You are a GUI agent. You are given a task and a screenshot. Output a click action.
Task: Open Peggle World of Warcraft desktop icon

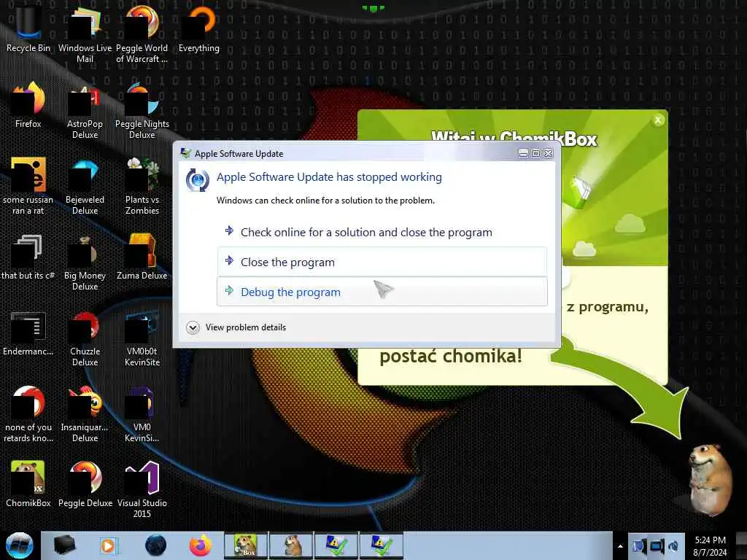pyautogui.click(x=142, y=34)
